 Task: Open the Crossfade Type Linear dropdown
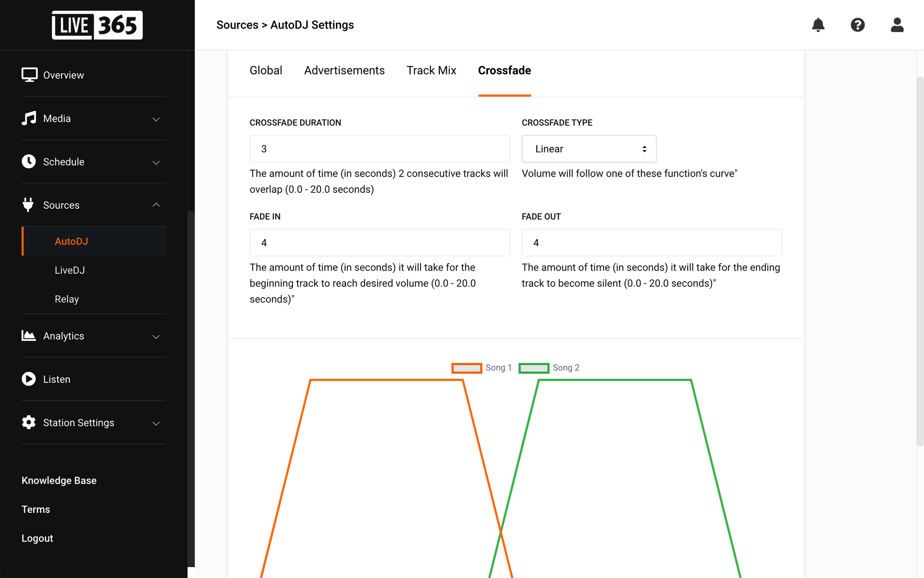[589, 149]
